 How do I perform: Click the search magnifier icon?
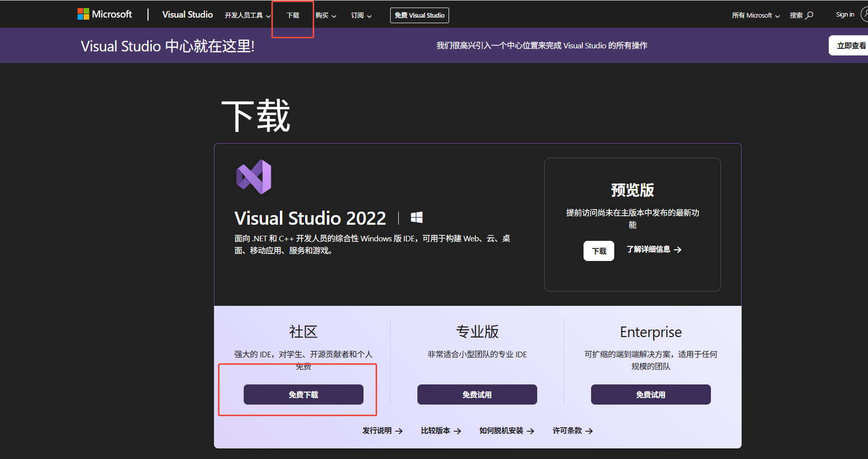click(x=810, y=15)
